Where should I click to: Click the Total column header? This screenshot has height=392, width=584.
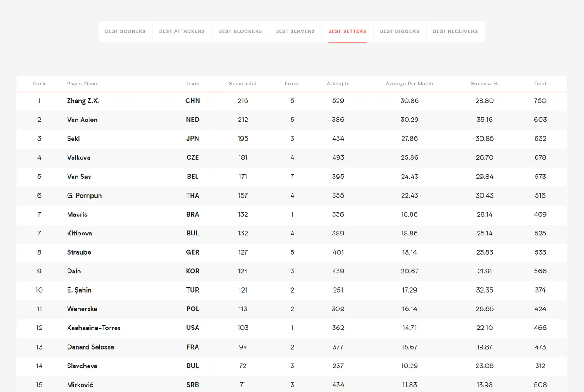point(540,84)
